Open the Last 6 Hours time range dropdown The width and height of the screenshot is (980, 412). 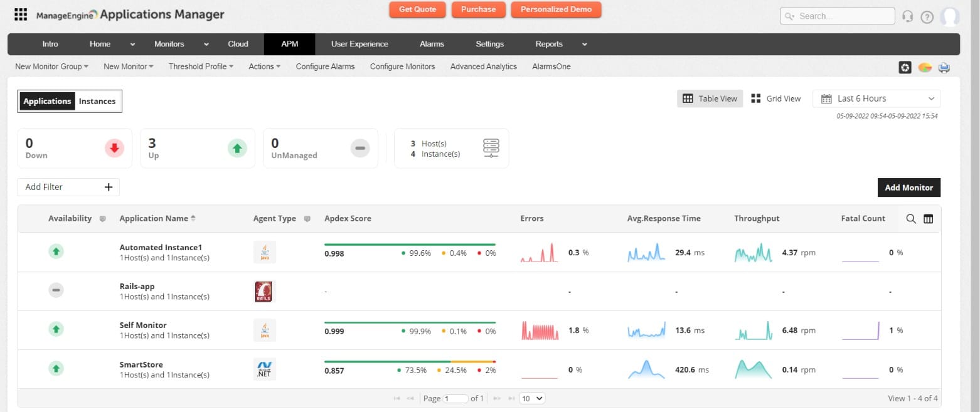875,98
